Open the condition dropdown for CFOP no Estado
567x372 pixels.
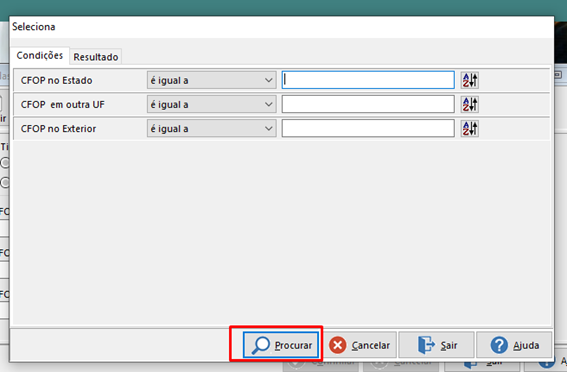pyautogui.click(x=212, y=80)
